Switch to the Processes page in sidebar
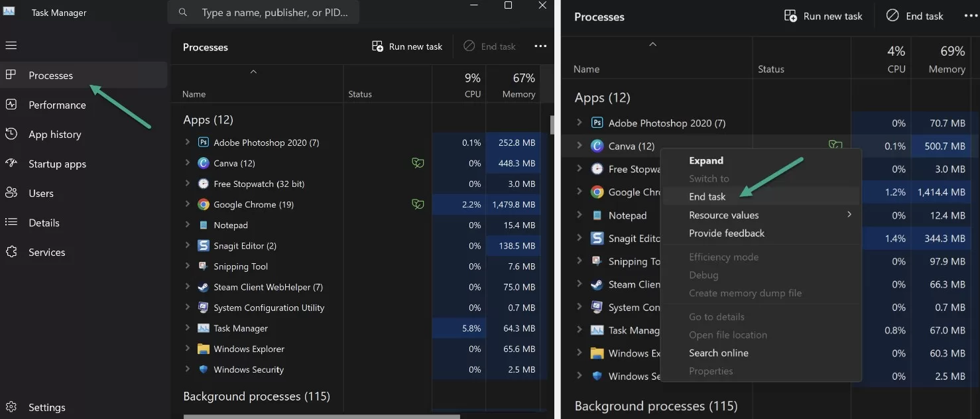This screenshot has width=980, height=419. (84, 75)
